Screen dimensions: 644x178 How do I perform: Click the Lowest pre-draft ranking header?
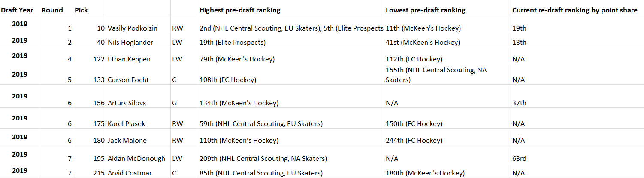point(425,10)
